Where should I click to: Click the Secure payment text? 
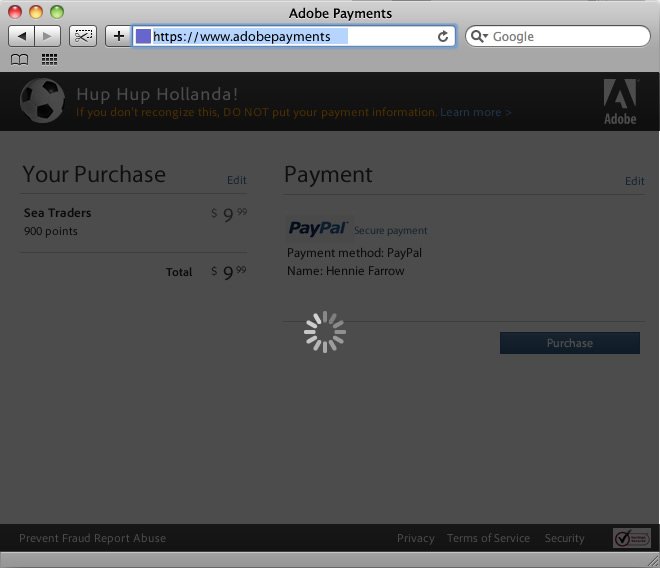tap(390, 230)
